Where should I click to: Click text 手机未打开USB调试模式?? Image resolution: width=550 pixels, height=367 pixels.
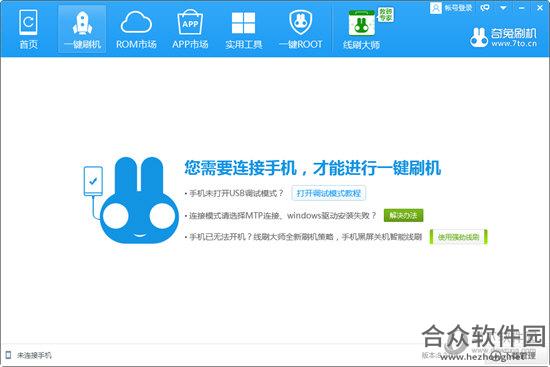pos(236,193)
